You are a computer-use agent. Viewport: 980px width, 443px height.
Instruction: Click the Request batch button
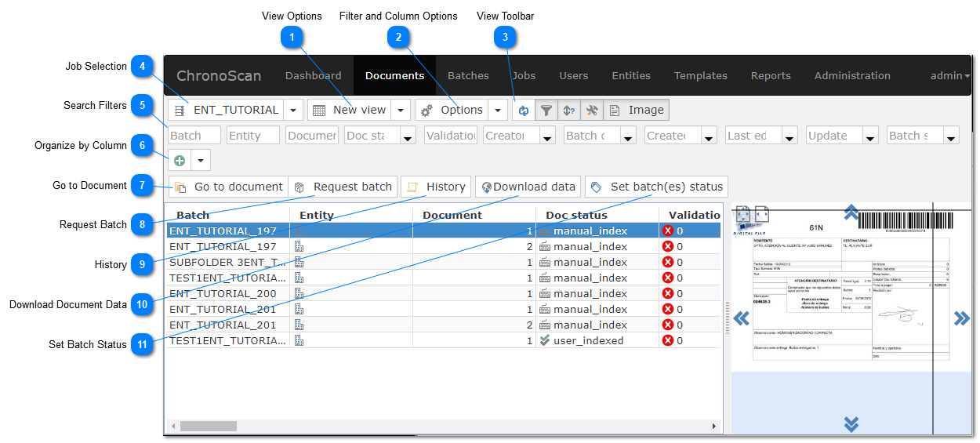click(343, 187)
